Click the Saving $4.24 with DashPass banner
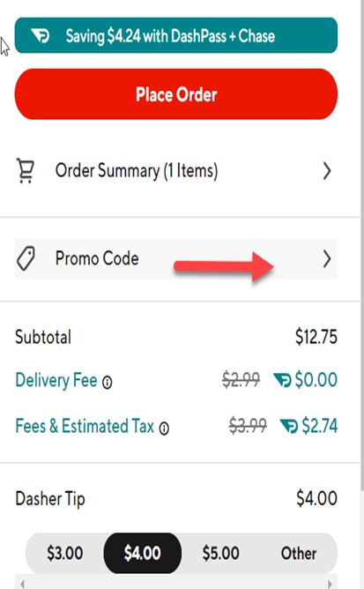 pyautogui.click(x=175, y=35)
